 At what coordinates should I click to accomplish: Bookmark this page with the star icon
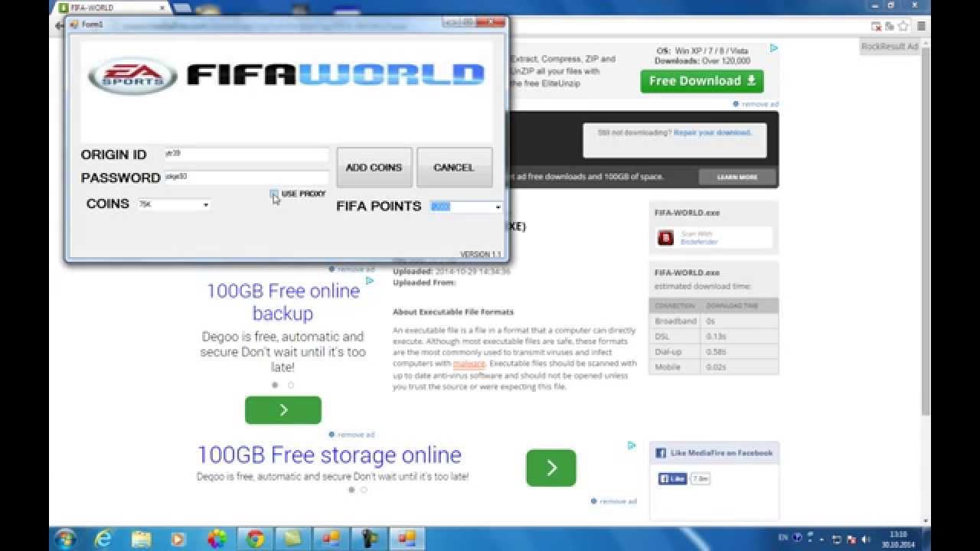(903, 26)
